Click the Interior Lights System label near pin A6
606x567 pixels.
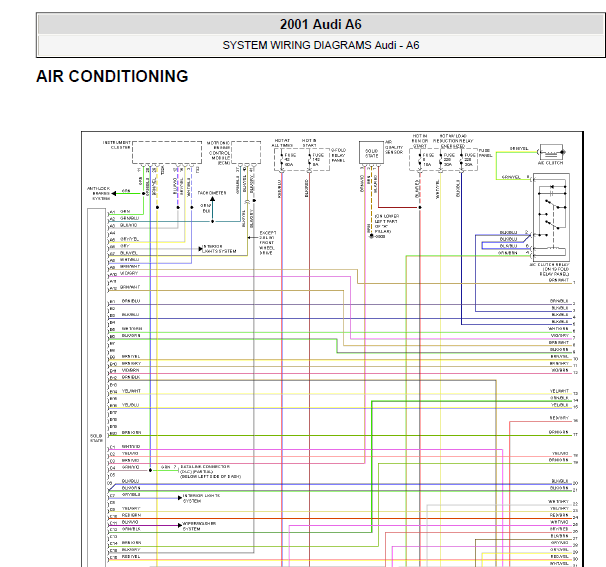pos(219,249)
